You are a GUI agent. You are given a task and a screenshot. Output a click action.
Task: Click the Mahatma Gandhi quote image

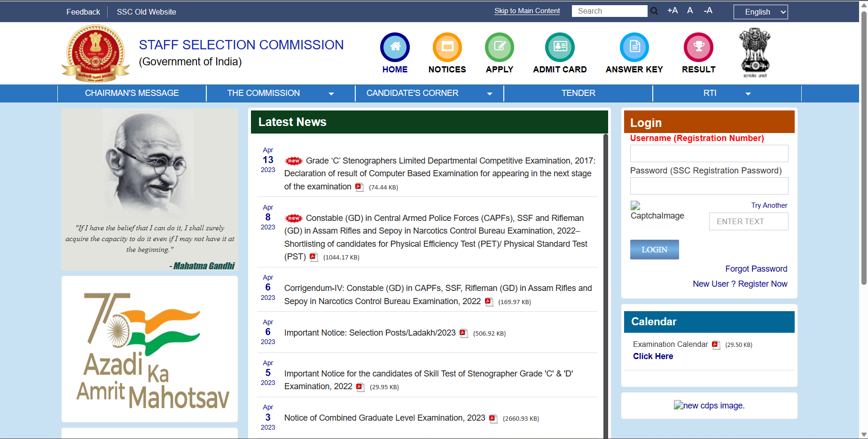[x=149, y=189]
